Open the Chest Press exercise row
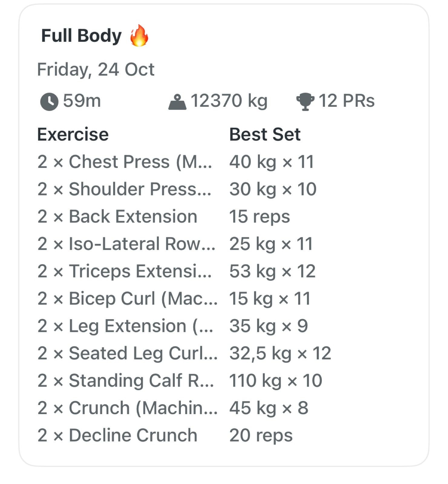448x484 pixels. point(125,162)
